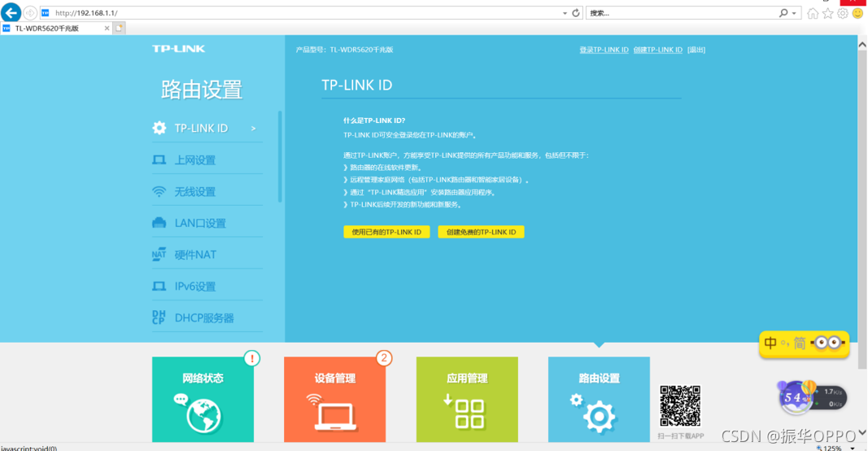The width and height of the screenshot is (868, 451).
Task: Click the smiley feedback icon
Action: [x=857, y=13]
